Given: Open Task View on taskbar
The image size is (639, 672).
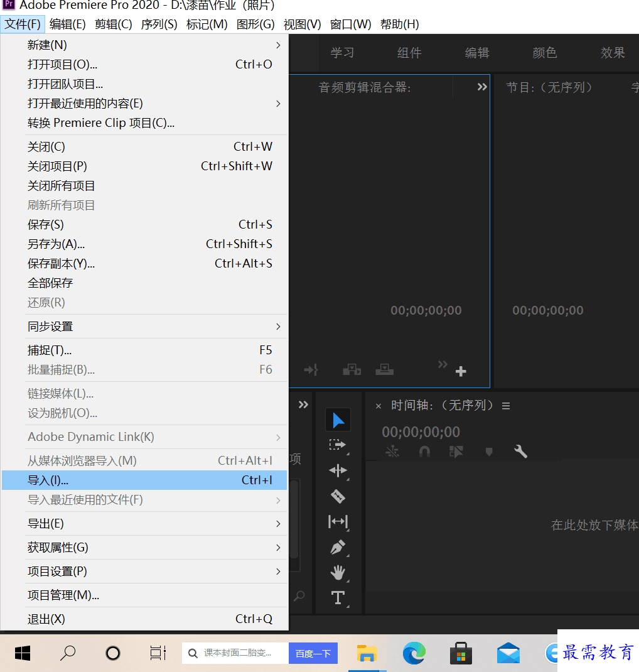Looking at the screenshot, I should [x=158, y=653].
